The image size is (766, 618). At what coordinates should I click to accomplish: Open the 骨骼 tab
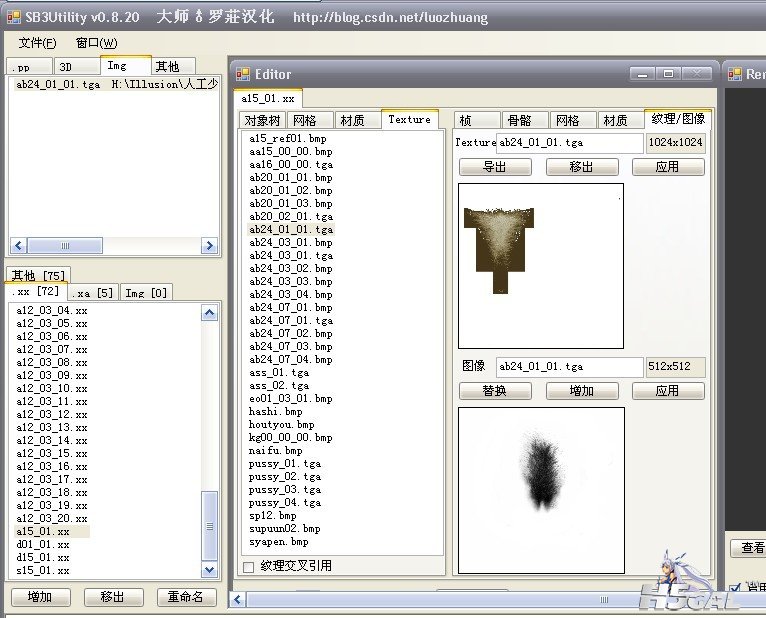tap(525, 120)
